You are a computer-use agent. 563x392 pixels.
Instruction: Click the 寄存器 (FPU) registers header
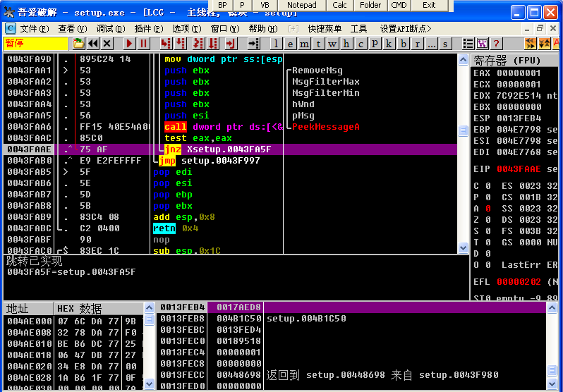pyautogui.click(x=515, y=60)
